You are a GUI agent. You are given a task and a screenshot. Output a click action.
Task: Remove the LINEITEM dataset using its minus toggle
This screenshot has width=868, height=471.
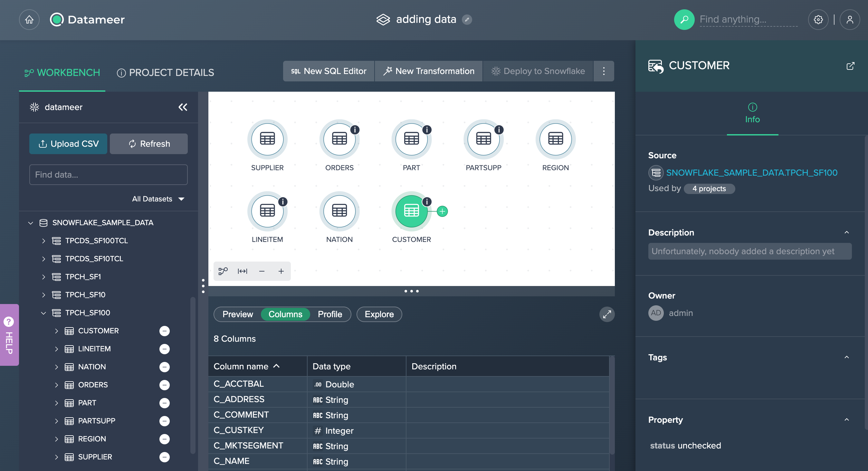(165, 349)
